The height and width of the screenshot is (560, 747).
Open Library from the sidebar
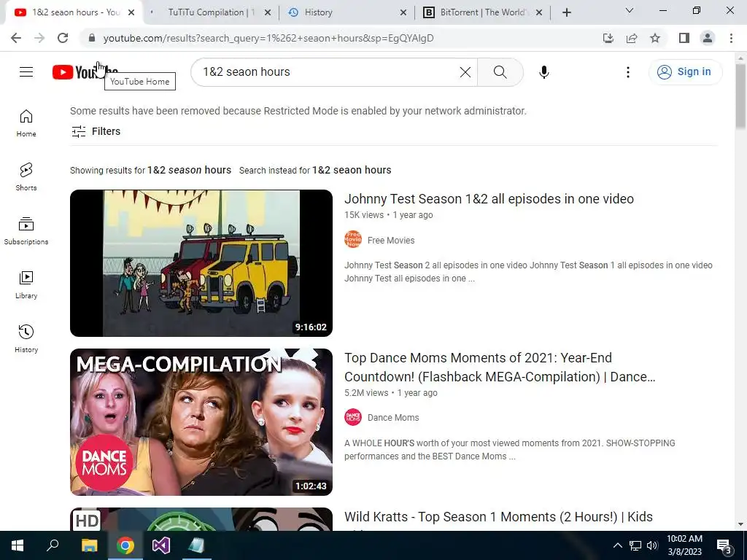point(26,284)
